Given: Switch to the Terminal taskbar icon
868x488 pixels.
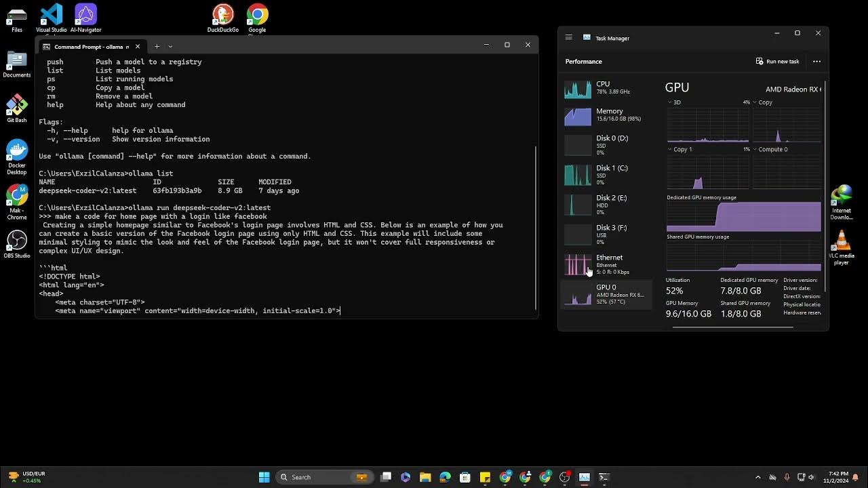Looking at the screenshot, I should point(604,477).
